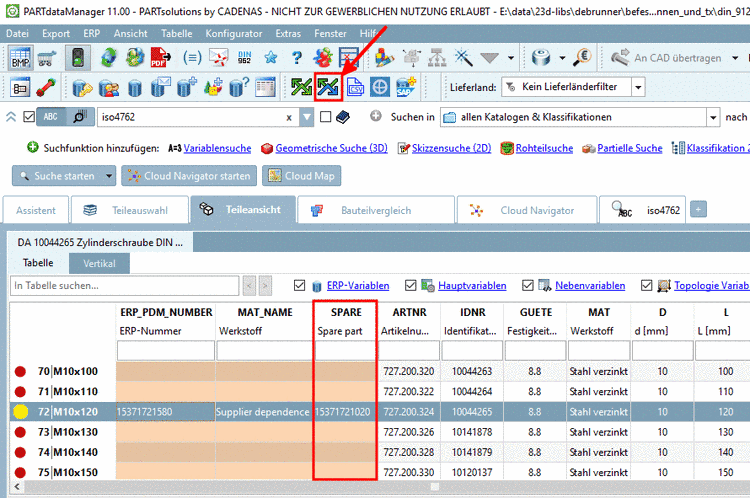
Task: Open the Konfigurator menu
Action: pos(233,33)
